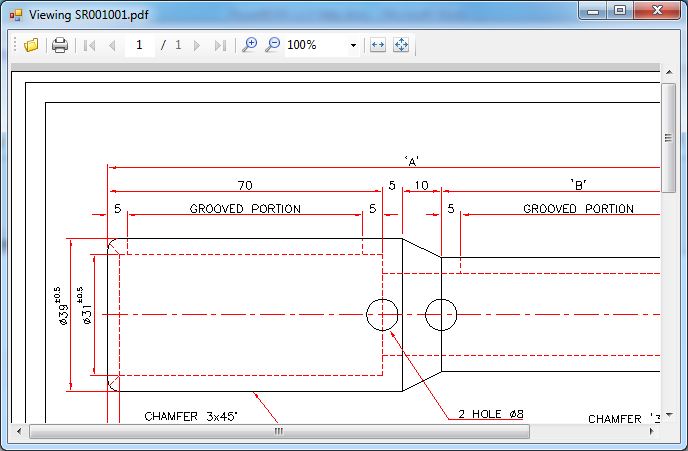688x451 pixels.
Task: Expand the zoom level dropdown arrow
Action: (x=353, y=46)
